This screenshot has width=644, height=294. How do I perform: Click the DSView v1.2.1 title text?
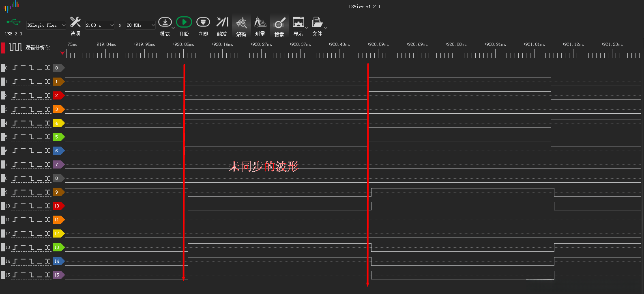pyautogui.click(x=365, y=6)
